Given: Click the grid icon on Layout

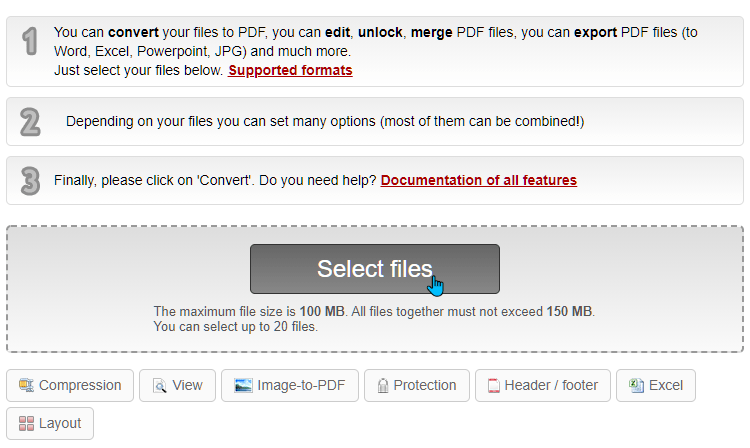Looking at the screenshot, I should coord(26,424).
